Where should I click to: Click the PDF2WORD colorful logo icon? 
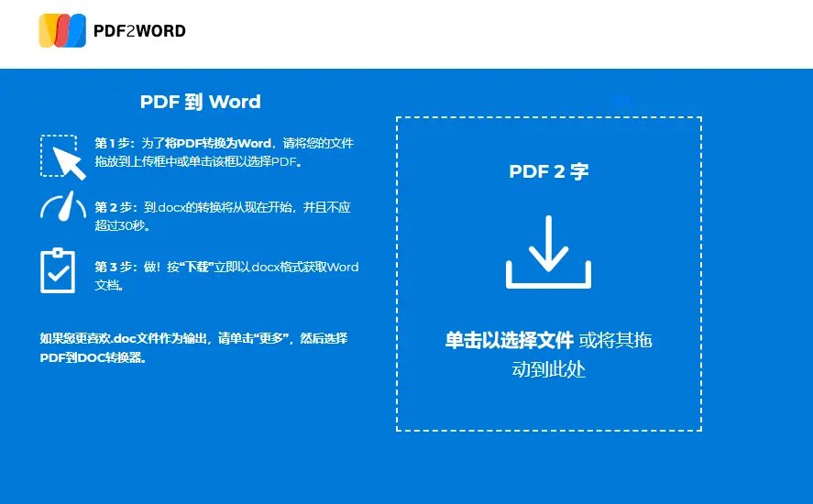click(x=62, y=30)
